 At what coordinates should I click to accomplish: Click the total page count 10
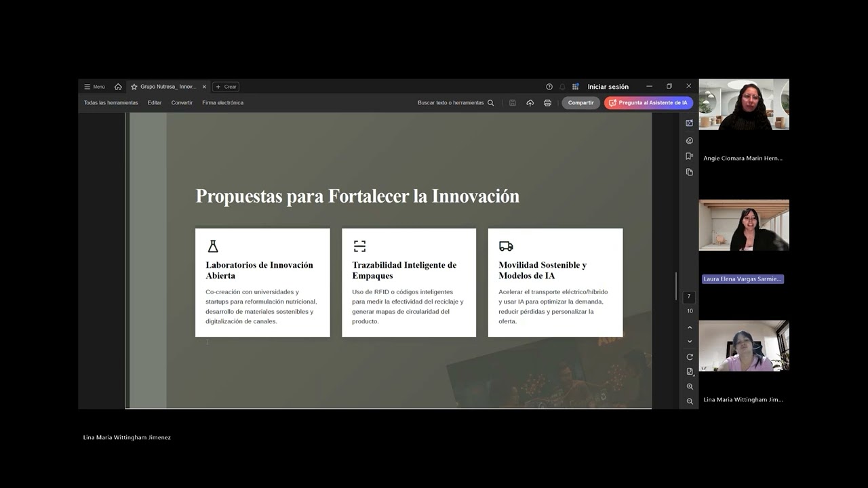[690, 311]
